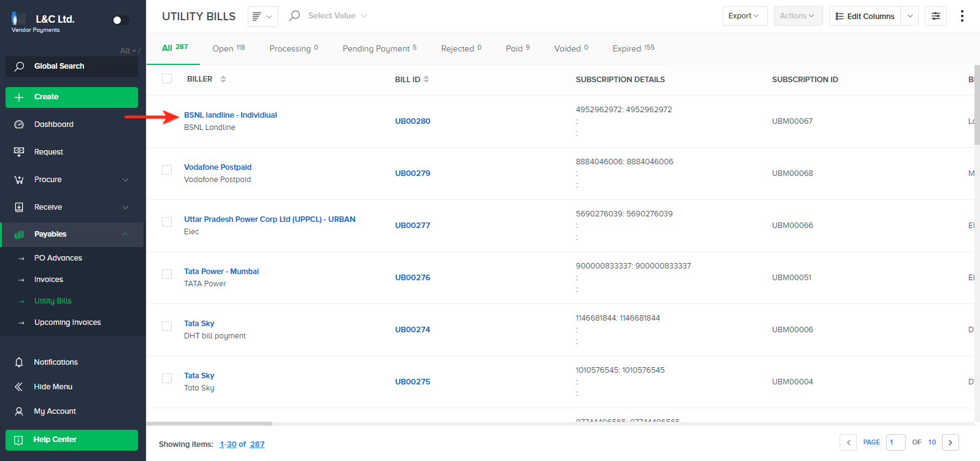Open the list view selector dropdown
The height and width of the screenshot is (461, 980).
pyautogui.click(x=262, y=17)
